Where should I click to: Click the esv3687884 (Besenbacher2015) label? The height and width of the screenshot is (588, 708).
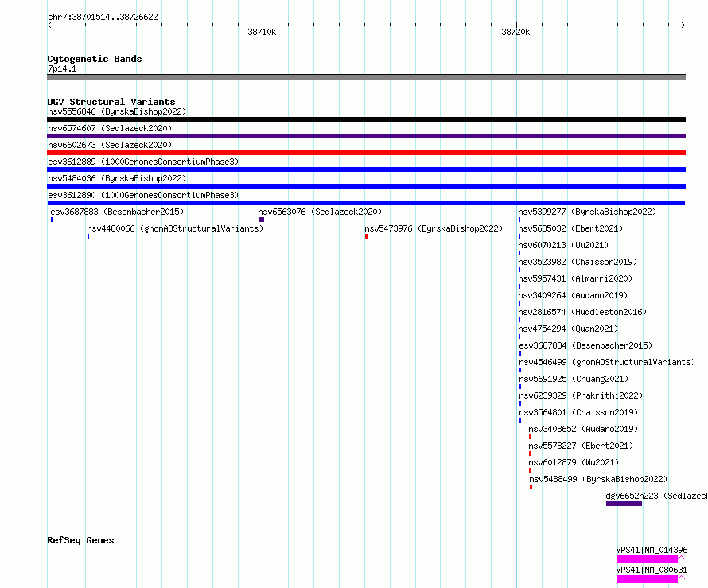tap(585, 345)
